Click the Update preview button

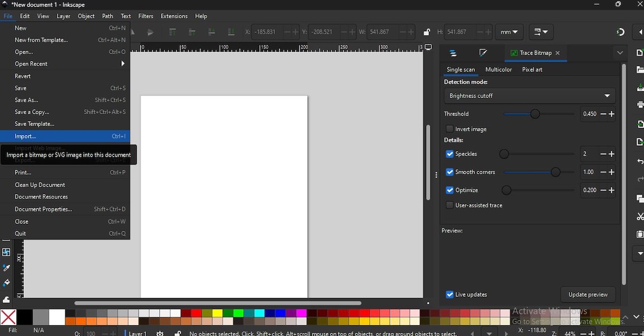tap(588, 295)
